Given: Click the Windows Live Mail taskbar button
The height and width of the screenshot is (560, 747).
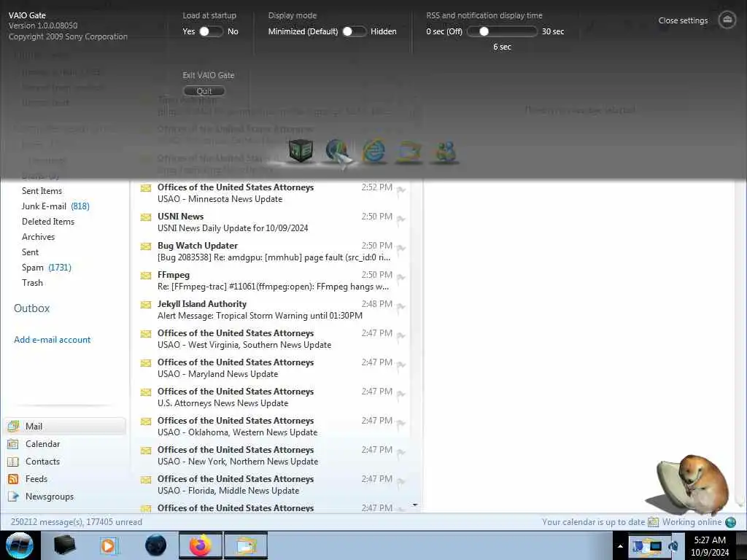Looking at the screenshot, I should coord(245,545).
